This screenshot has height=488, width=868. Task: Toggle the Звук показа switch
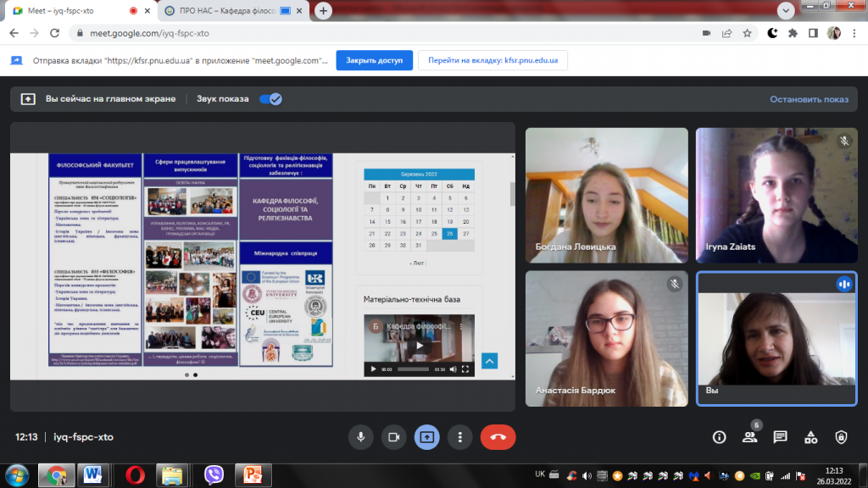(270, 99)
